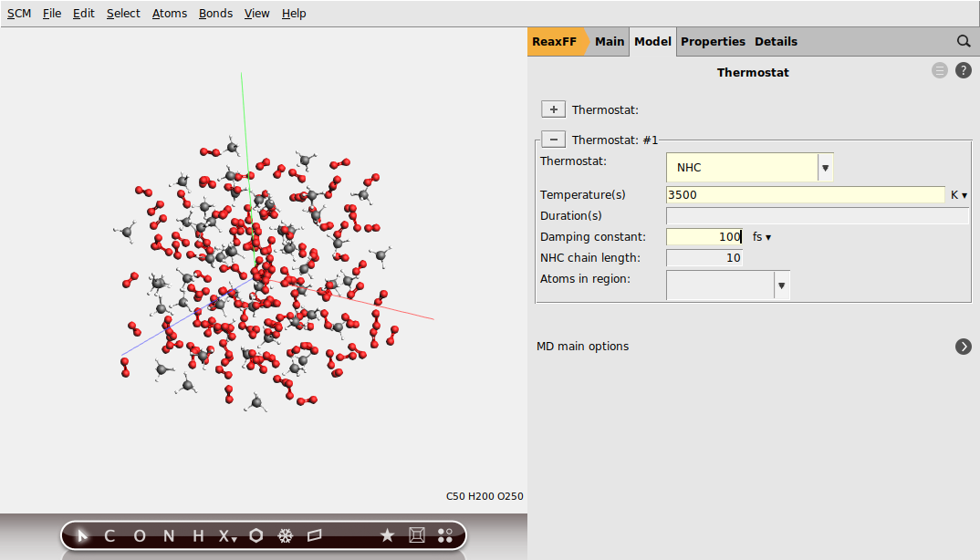Open the structure ring tool
This screenshot has width=980, height=560.
[255, 535]
